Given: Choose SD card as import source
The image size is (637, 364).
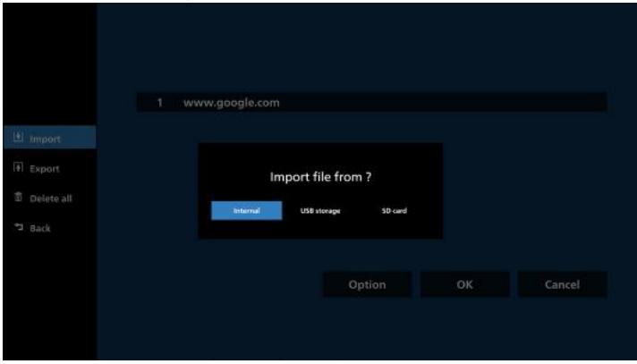Looking at the screenshot, I should [394, 210].
